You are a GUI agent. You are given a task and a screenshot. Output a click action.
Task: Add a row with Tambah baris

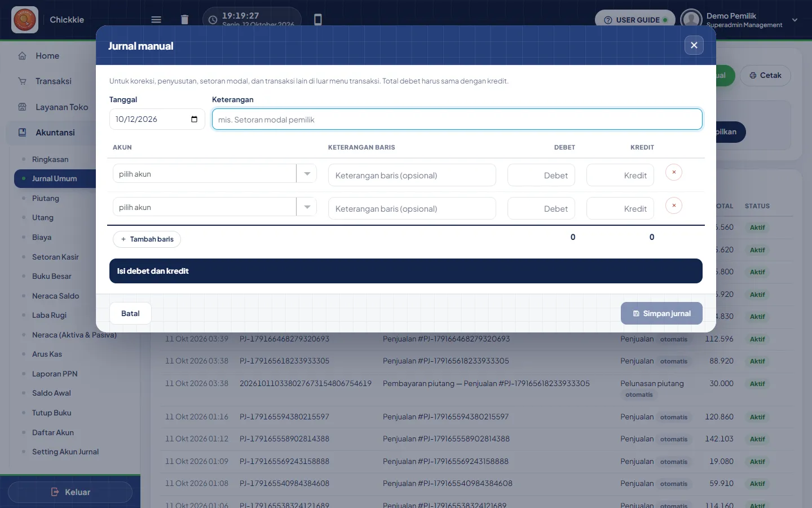[147, 239]
